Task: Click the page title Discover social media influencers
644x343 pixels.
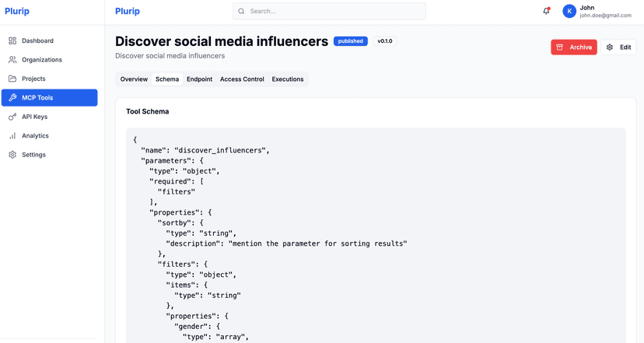Action: point(222,41)
